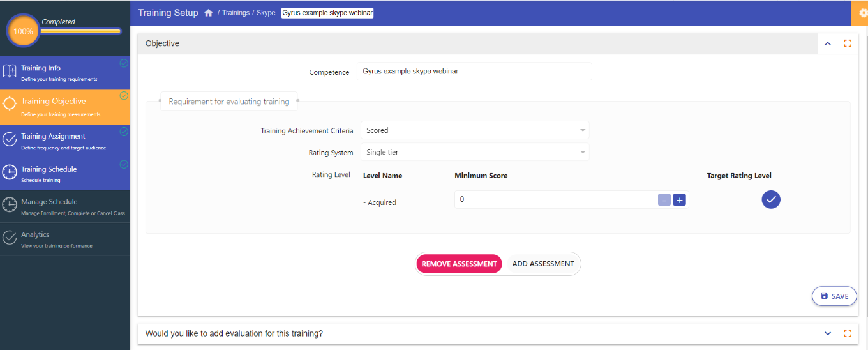
Task: Click the Training Assignment checkmark icon
Action: point(10,139)
